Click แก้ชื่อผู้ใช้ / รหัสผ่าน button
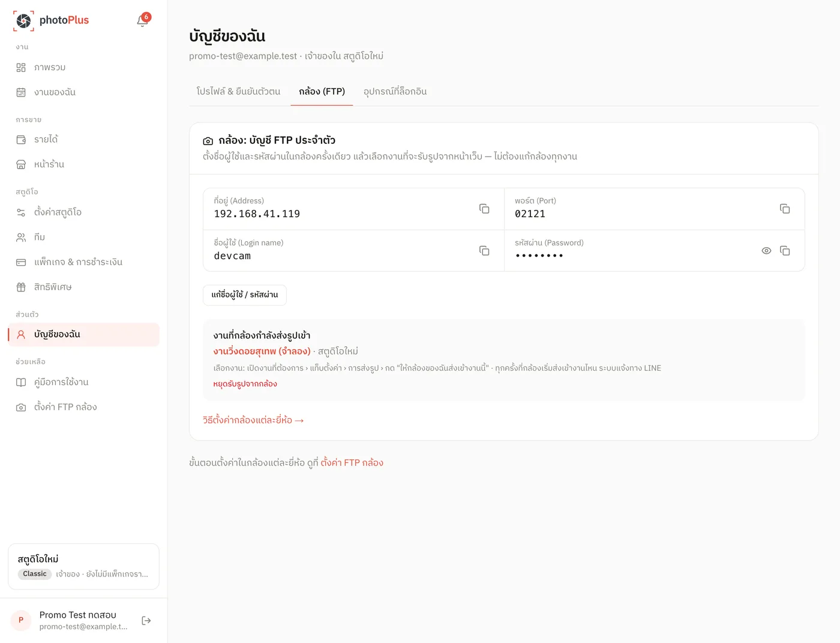The width and height of the screenshot is (840, 643). [x=245, y=295]
